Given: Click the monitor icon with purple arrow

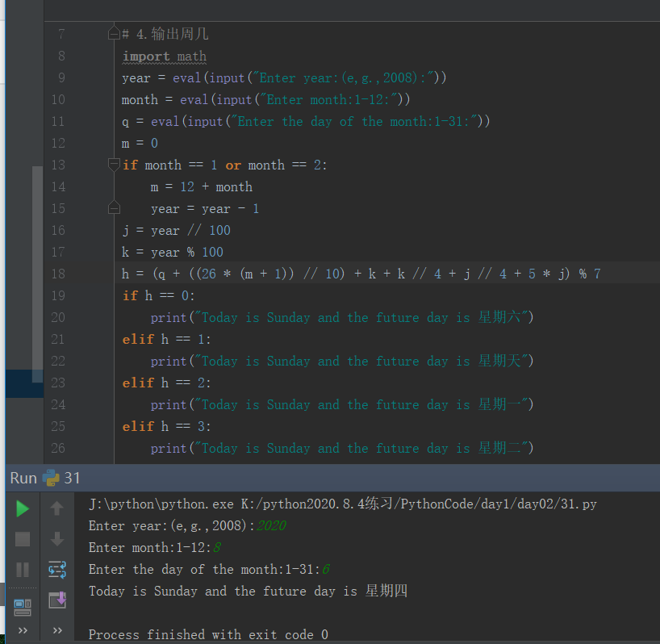Looking at the screenshot, I should pyautogui.click(x=56, y=600).
